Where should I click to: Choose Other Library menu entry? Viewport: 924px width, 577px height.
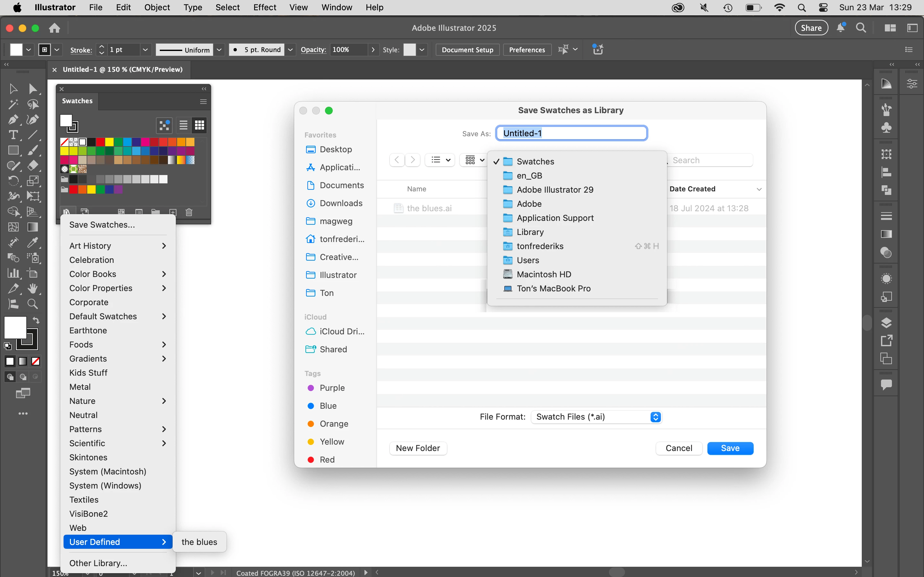click(98, 563)
